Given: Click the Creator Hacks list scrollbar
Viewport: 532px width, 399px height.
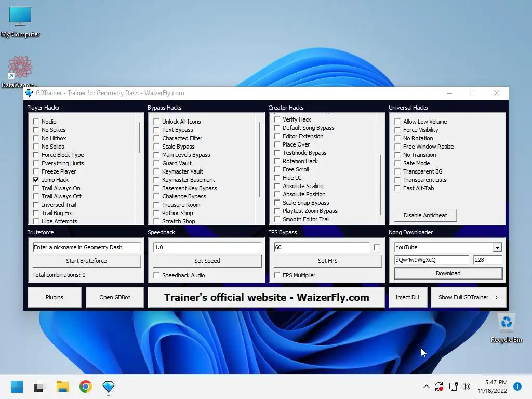Looking at the screenshot, I should point(380,184).
